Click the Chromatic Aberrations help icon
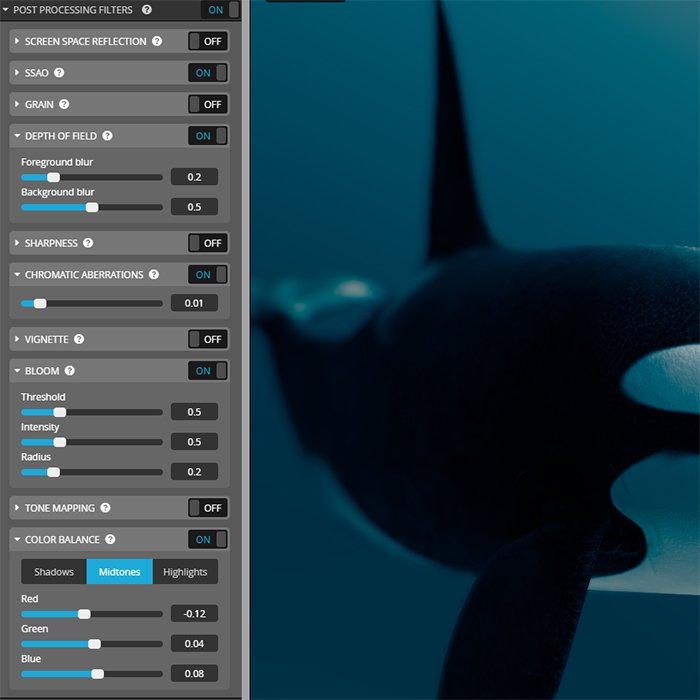The image size is (700, 700). pyautogui.click(x=153, y=274)
